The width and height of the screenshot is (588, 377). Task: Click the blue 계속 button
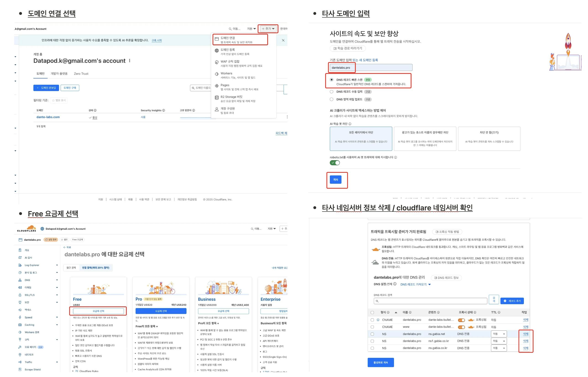point(335,180)
